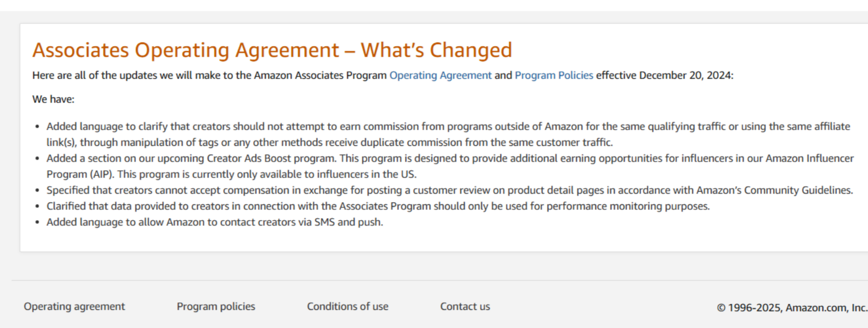The image size is (868, 328).
Task: Click Contact us in the footer
Action: pyautogui.click(x=465, y=306)
